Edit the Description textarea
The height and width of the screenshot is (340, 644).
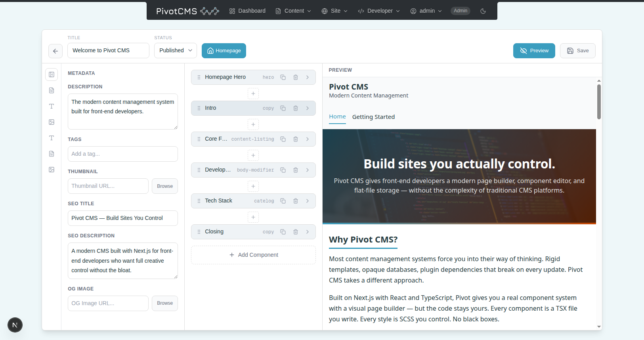point(123,111)
